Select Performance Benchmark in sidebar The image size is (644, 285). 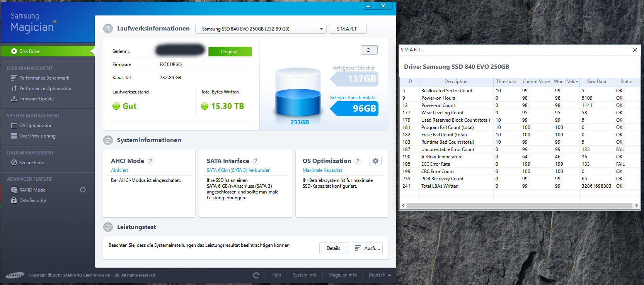pyautogui.click(x=44, y=78)
